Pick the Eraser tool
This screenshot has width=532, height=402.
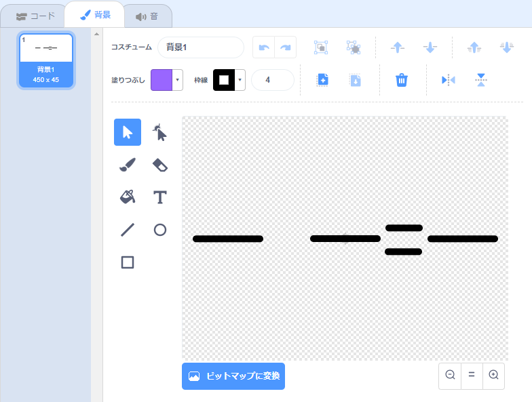coord(159,165)
